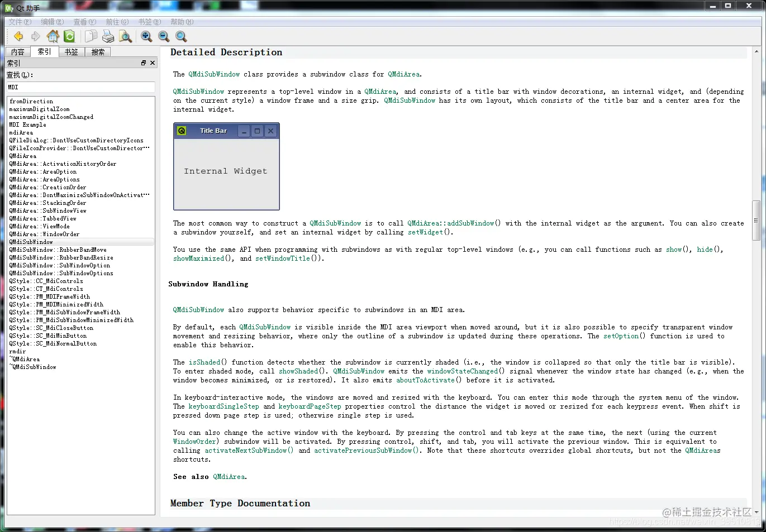Open the Home page icon
The height and width of the screenshot is (532, 766).
point(53,36)
